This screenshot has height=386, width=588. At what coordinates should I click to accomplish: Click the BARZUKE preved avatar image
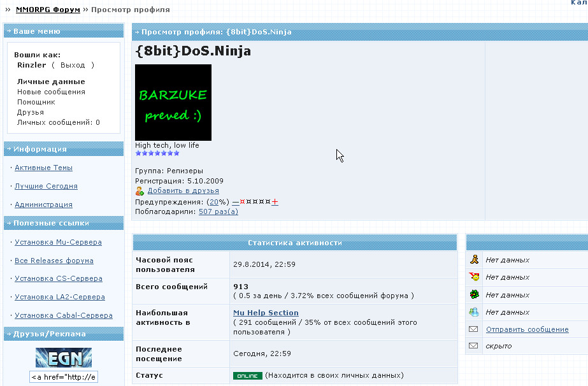(x=173, y=103)
